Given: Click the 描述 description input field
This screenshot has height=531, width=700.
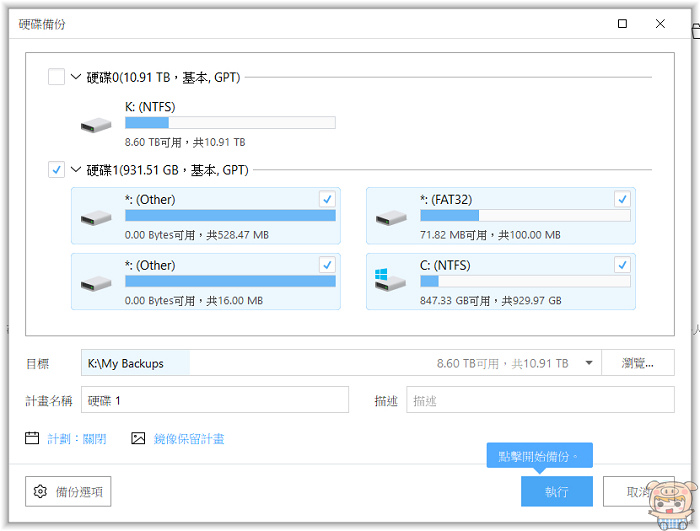Looking at the screenshot, I should click(539, 401).
